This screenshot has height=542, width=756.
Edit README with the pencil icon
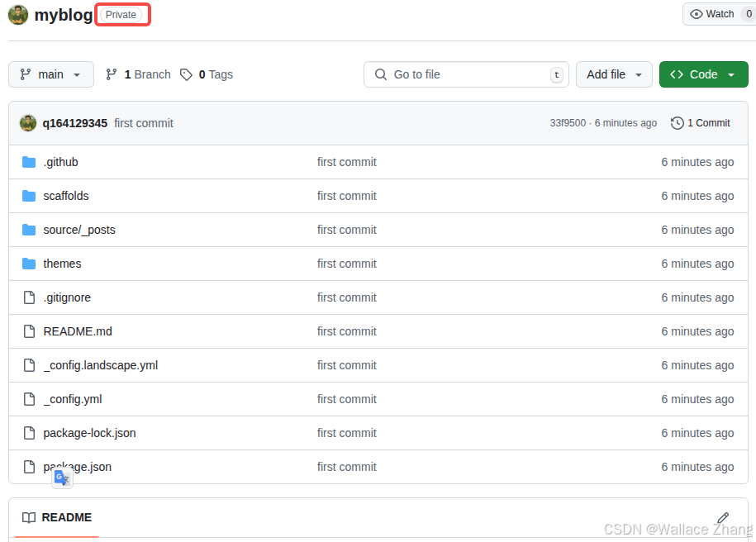(x=722, y=518)
